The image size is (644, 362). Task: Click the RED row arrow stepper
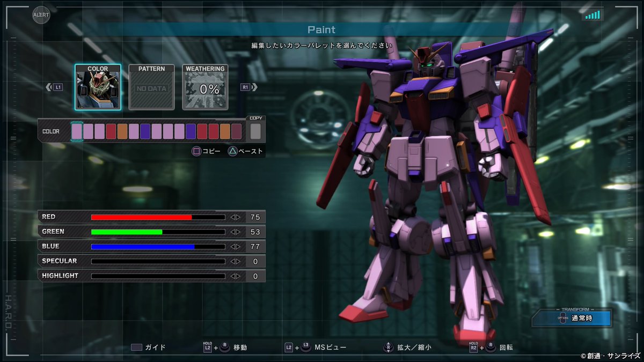pos(236,217)
